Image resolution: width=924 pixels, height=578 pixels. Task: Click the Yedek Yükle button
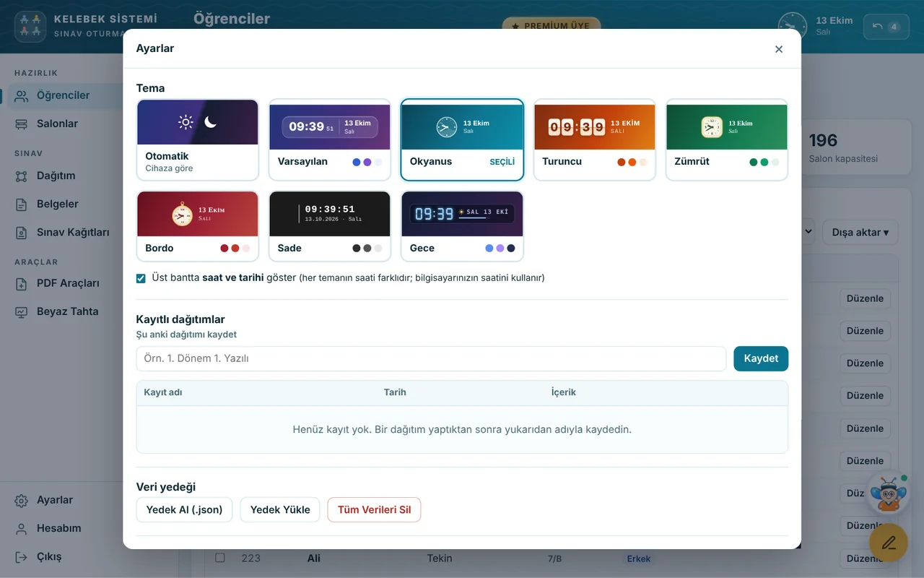(280, 509)
